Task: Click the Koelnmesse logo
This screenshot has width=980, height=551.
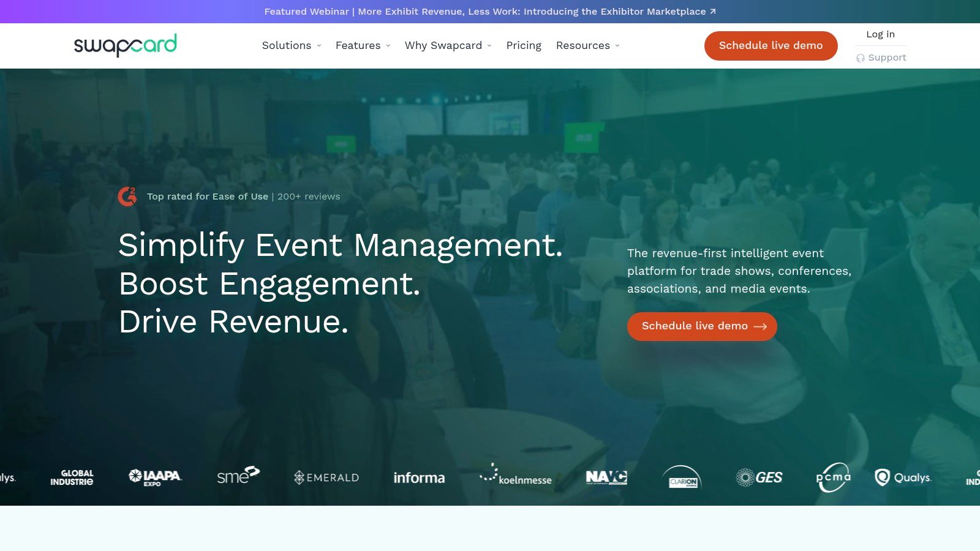Action: click(516, 474)
